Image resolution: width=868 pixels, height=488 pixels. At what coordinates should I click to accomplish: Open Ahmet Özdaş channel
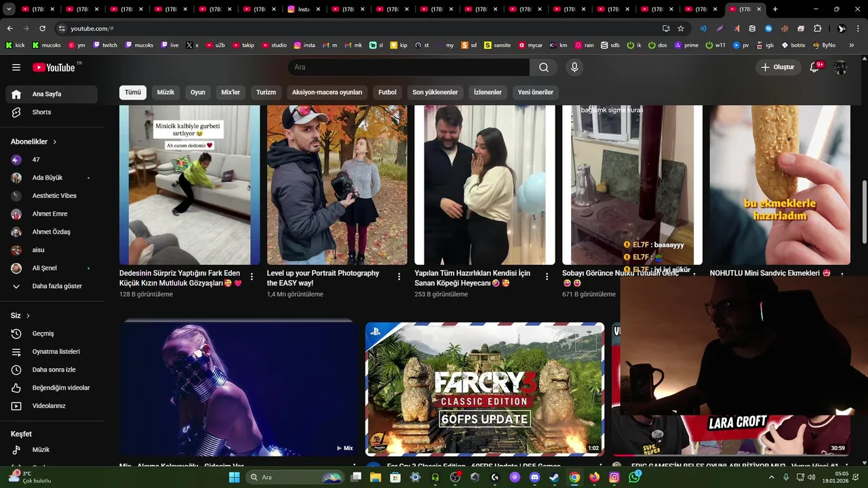point(52,232)
